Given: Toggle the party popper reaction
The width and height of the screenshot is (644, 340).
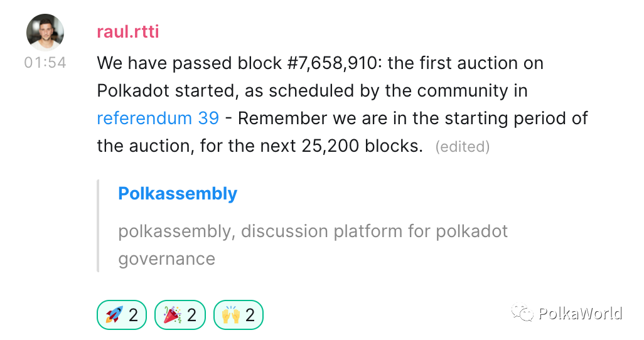Looking at the screenshot, I should pos(180,315).
